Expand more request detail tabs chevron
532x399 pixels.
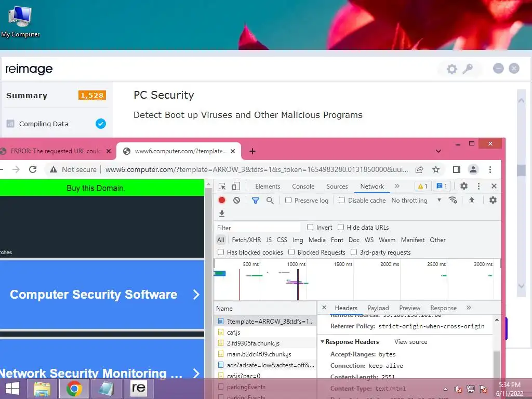pos(469,308)
